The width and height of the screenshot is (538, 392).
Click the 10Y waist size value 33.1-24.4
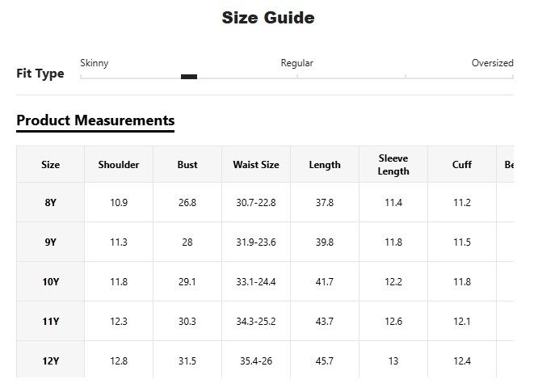pyautogui.click(x=256, y=282)
